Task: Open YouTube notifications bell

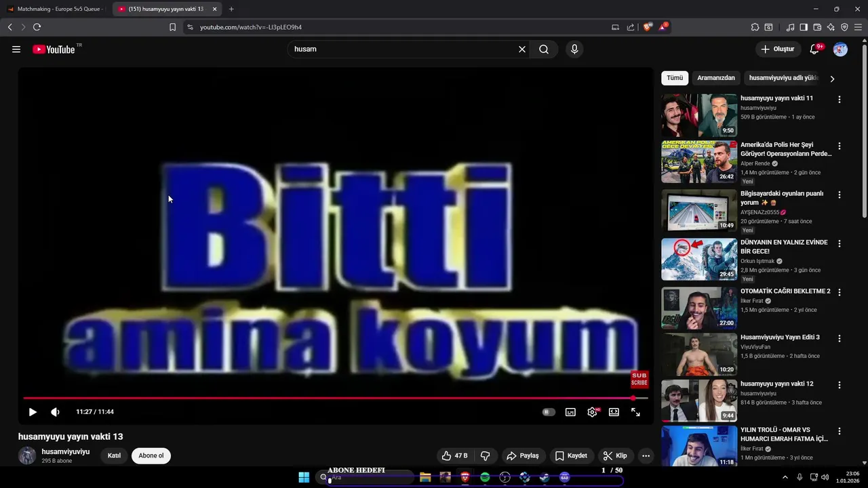Action: 815,49
